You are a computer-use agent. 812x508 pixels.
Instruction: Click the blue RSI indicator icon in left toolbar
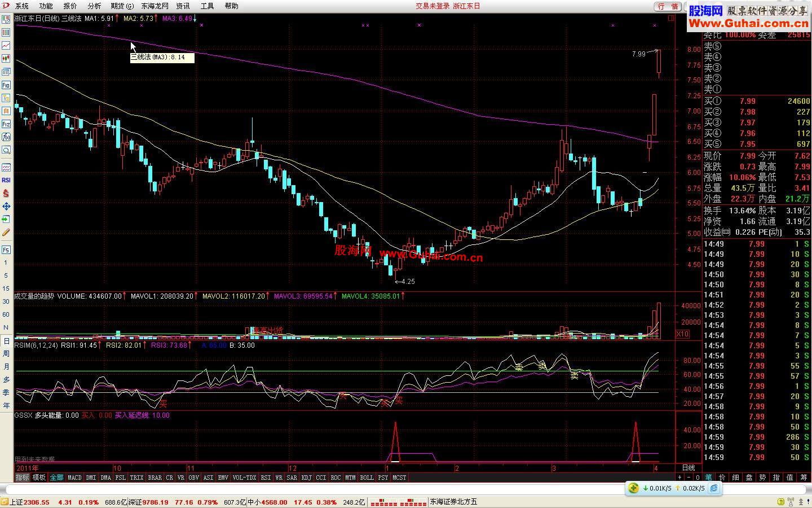(x=6, y=180)
